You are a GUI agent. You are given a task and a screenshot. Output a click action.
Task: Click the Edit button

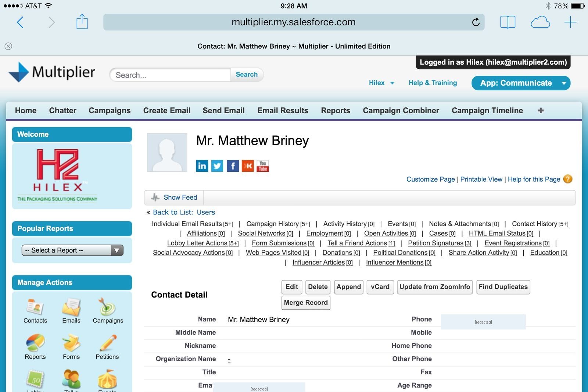tap(292, 287)
